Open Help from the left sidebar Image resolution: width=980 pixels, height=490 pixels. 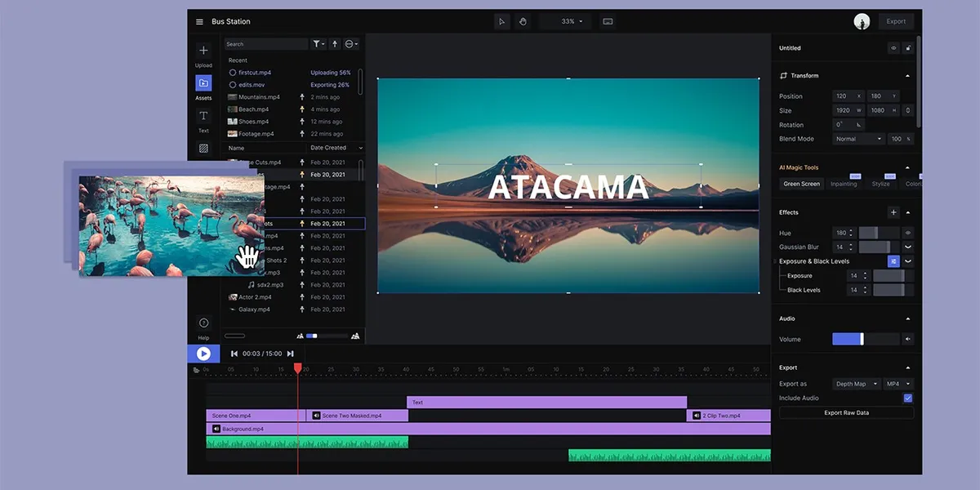pos(203,323)
